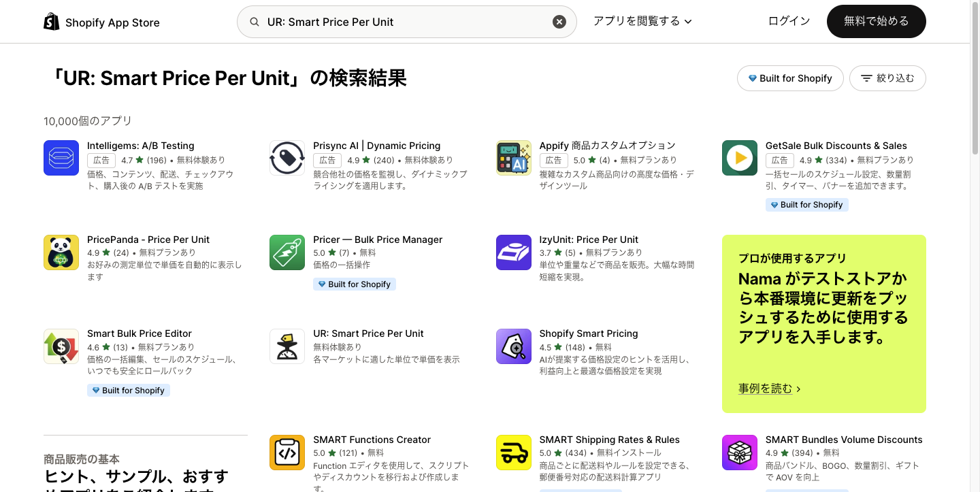980x492 pixels.
Task: Open the PricePanda - Price Per Unit title
Action: pyautogui.click(x=148, y=240)
